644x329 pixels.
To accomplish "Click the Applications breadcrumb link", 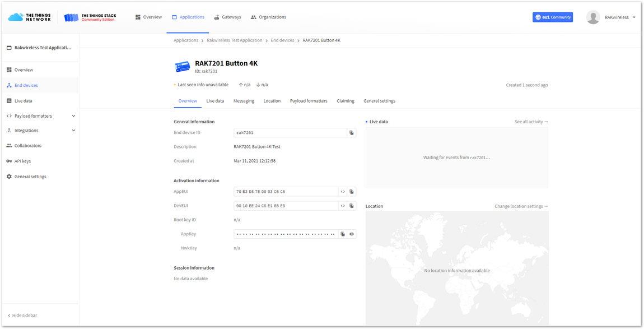I will (x=186, y=40).
